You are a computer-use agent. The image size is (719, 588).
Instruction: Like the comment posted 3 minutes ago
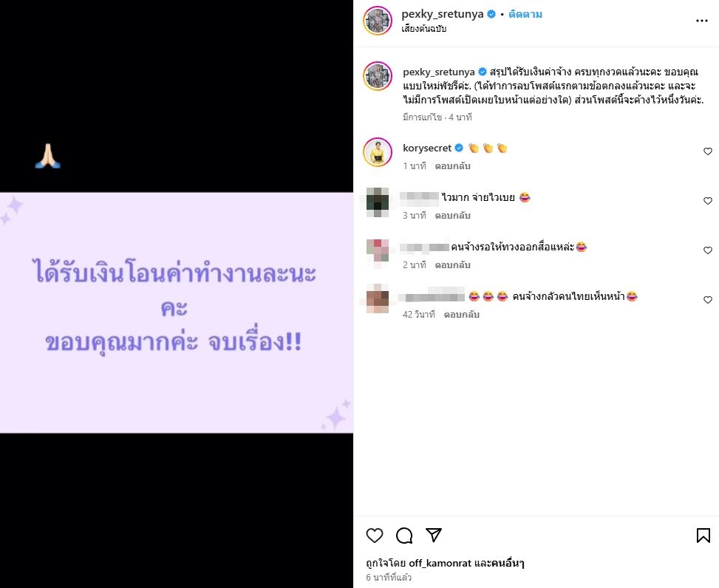coord(707,201)
